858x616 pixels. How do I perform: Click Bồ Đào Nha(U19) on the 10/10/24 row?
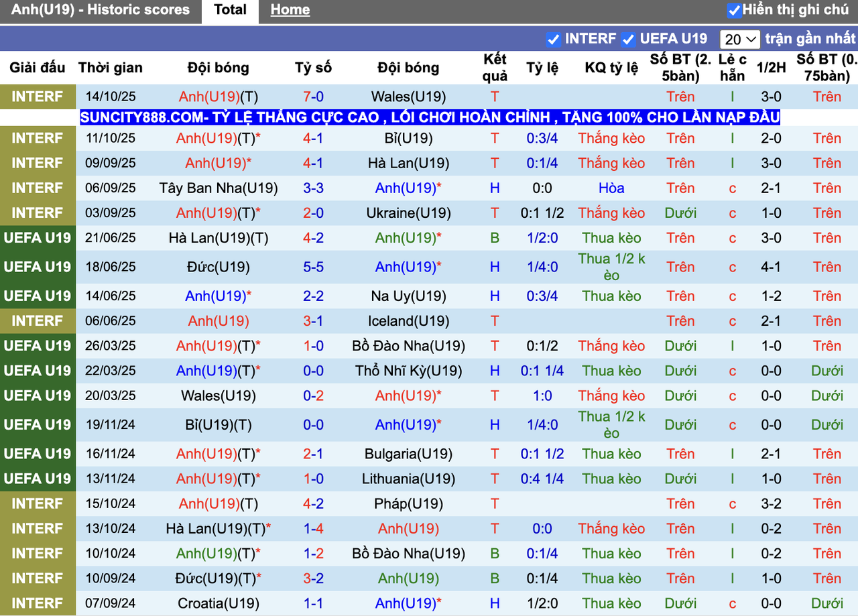[x=408, y=554]
